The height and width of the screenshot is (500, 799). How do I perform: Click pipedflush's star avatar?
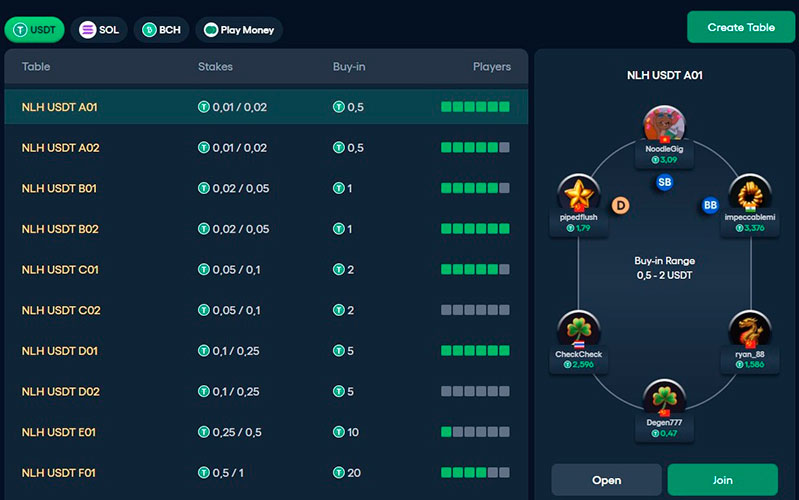coord(579,193)
